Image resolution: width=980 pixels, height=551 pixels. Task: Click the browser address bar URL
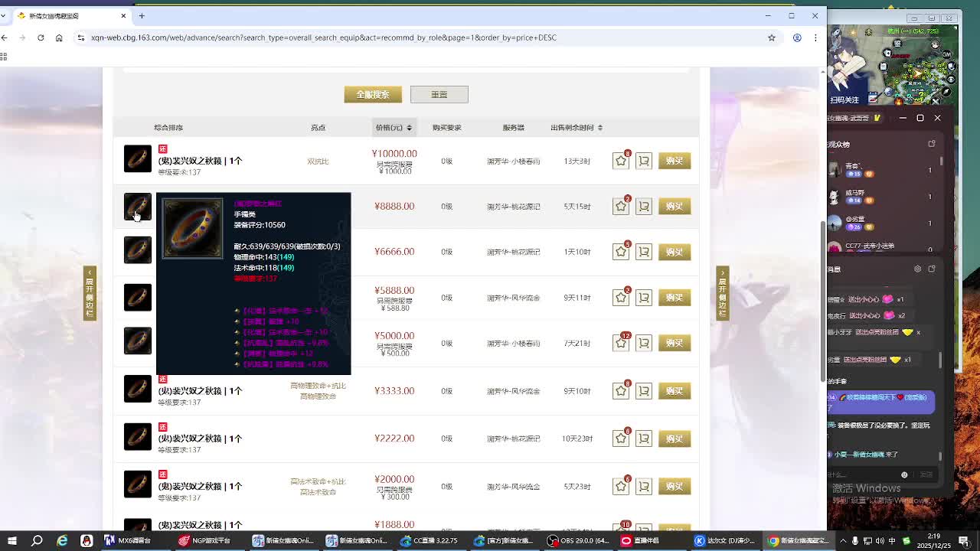(x=322, y=37)
